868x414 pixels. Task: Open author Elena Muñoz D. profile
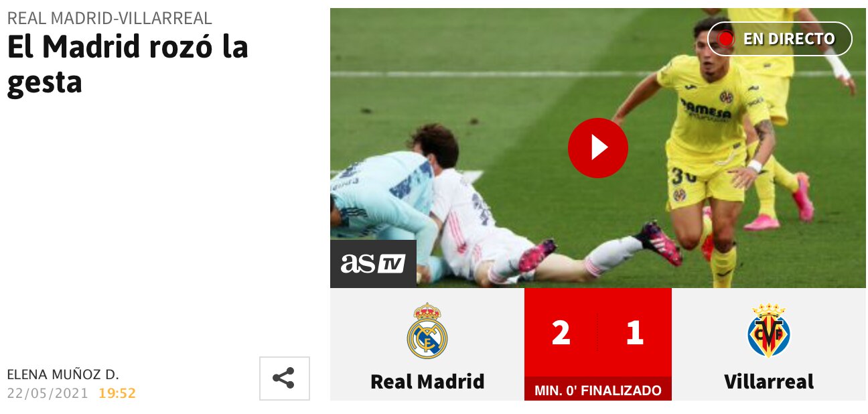coord(63,374)
